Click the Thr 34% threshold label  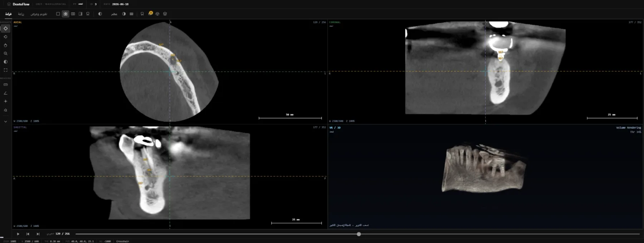[x=635, y=132]
